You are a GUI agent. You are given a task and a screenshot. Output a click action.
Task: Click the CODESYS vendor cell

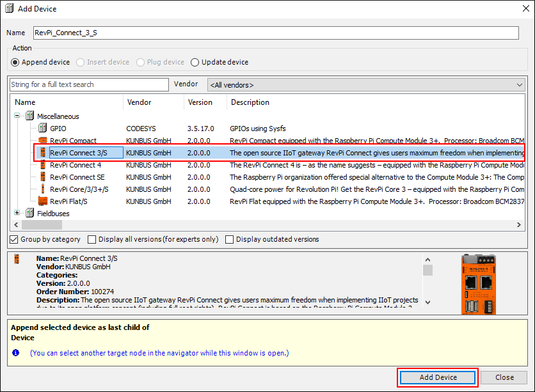click(x=141, y=129)
